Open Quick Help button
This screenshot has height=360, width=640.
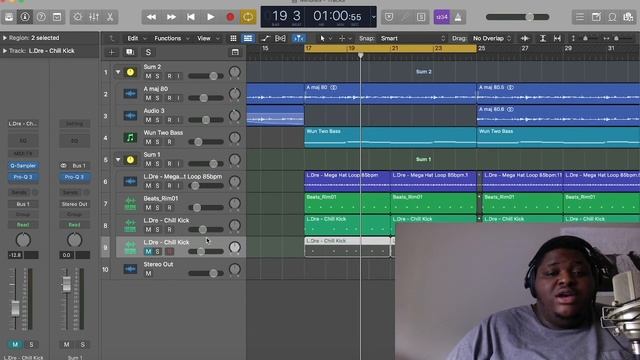click(41, 17)
